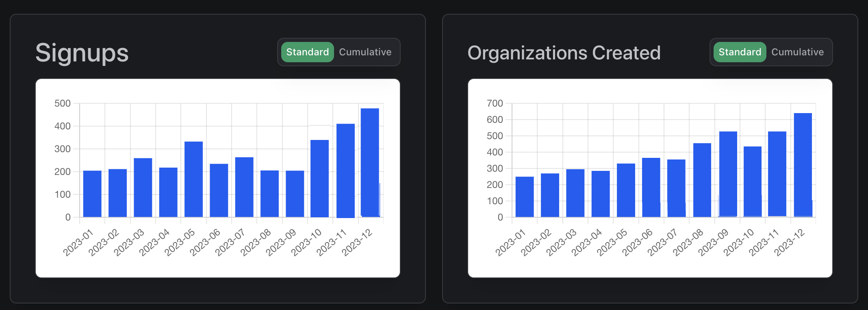Click the 2023-01 bar in Organizations chart
The image size is (868, 310).
point(525,196)
